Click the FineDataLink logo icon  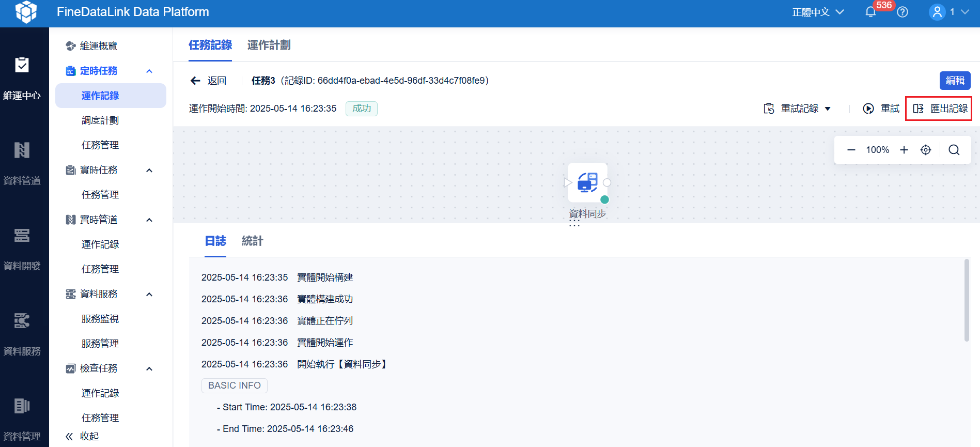coord(26,12)
